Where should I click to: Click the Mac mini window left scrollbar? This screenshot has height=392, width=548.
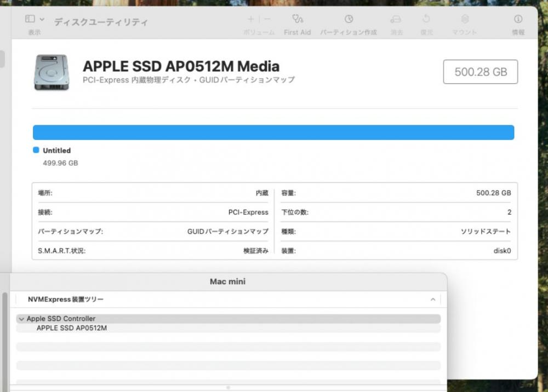5,342
